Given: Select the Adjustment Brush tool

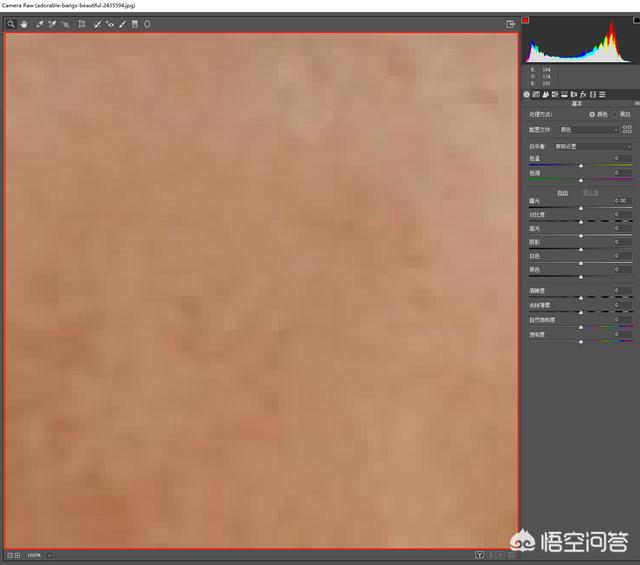Looking at the screenshot, I should (x=122, y=24).
